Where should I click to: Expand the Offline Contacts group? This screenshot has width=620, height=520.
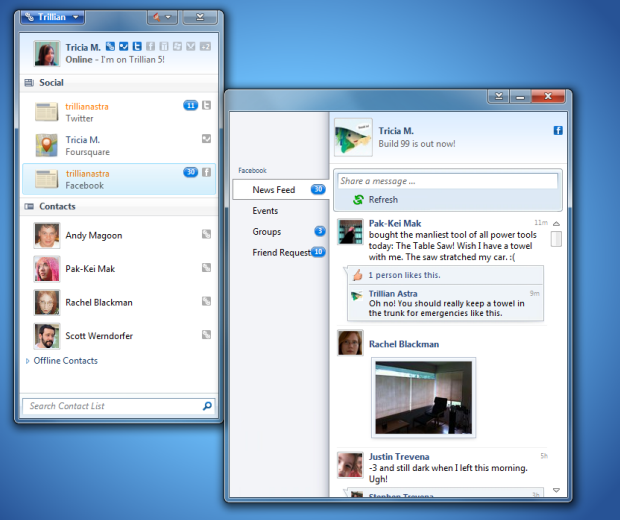coord(62,361)
